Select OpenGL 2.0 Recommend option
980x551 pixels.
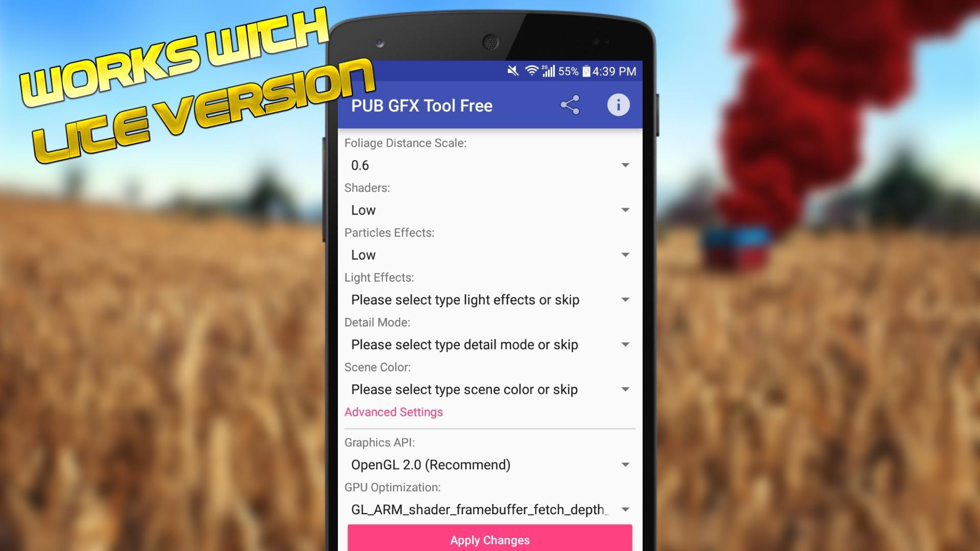tap(489, 464)
